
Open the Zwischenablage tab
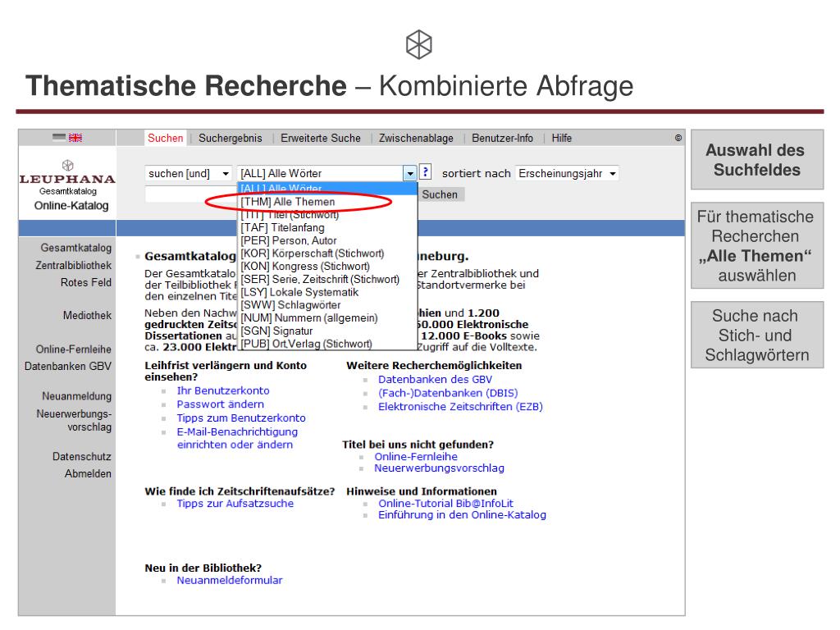click(x=416, y=138)
